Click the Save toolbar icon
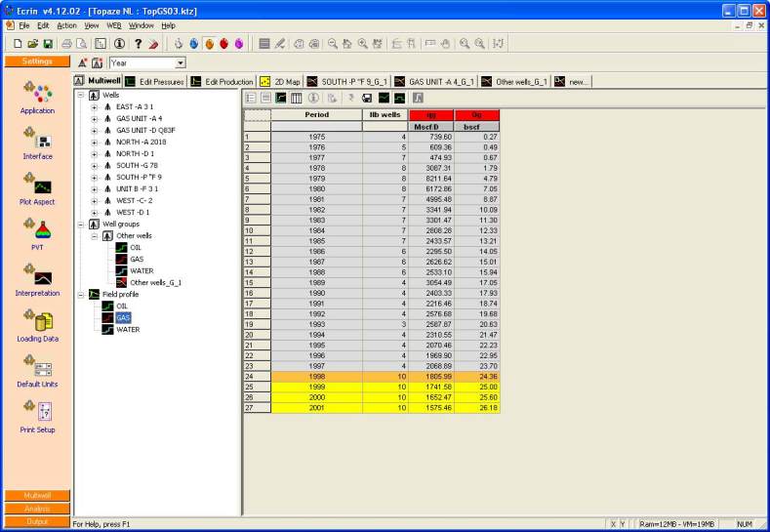770x532 pixels. (46, 44)
